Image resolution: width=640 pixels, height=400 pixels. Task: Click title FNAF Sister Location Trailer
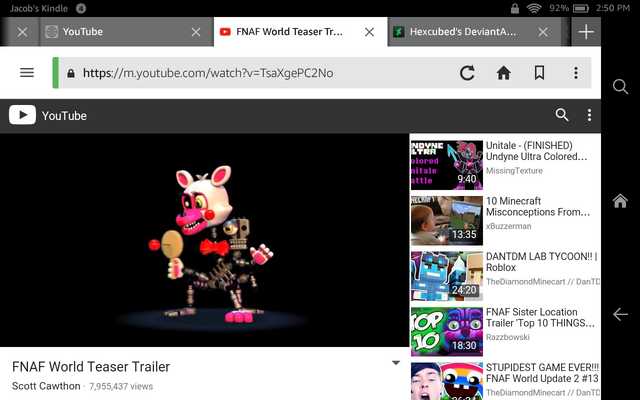pyautogui.click(x=540, y=318)
